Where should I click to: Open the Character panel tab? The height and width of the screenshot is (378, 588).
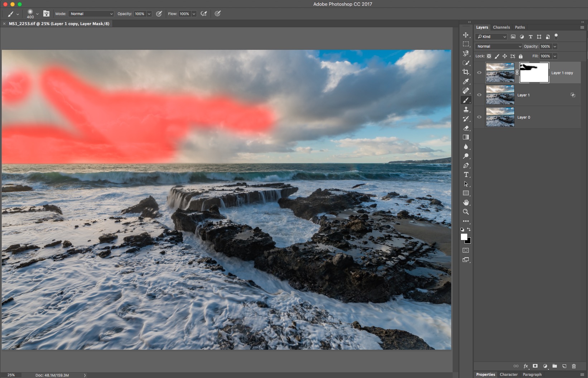[x=509, y=374]
